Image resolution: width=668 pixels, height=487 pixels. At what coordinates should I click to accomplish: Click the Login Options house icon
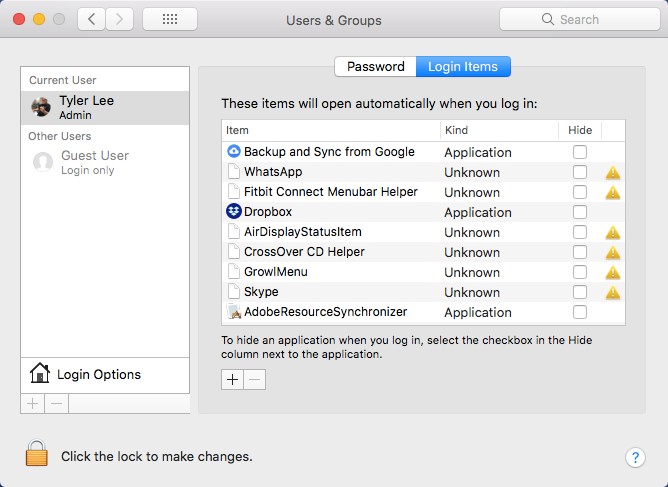[x=40, y=374]
